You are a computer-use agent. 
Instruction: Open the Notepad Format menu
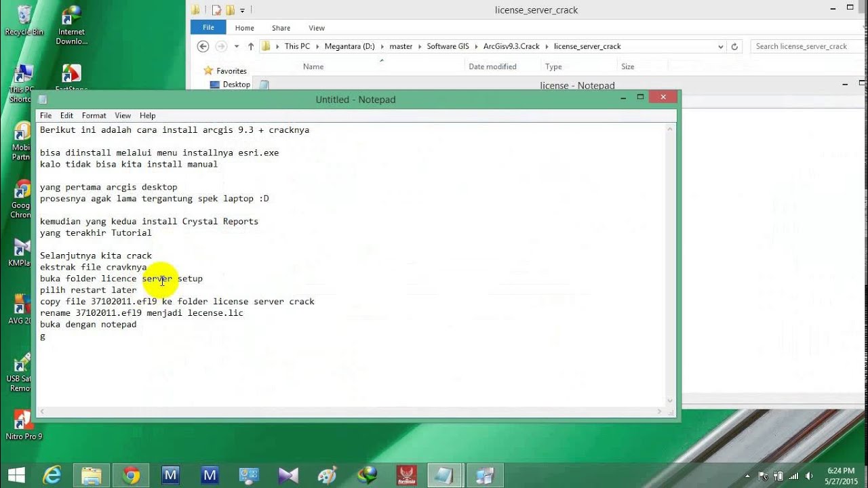(94, 115)
